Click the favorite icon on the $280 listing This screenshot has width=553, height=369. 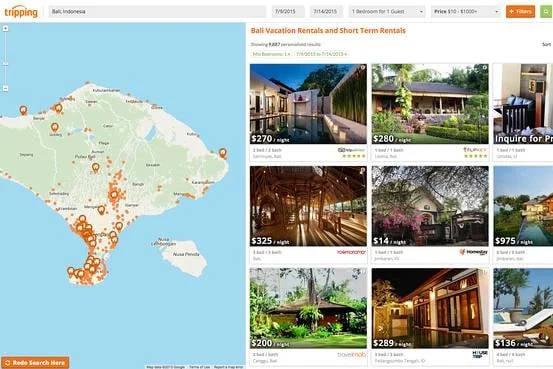pyautogui.click(x=485, y=67)
